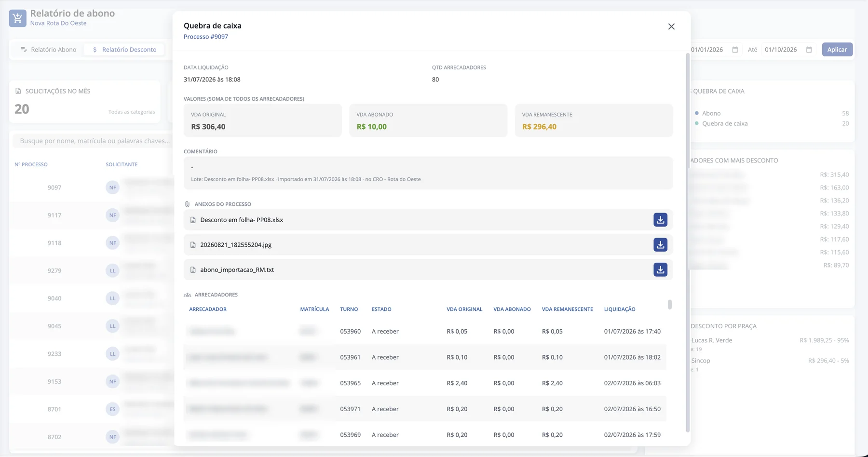Image resolution: width=868 pixels, height=457 pixels.
Task: Close the Quebra de caixa dialog
Action: [x=671, y=27]
